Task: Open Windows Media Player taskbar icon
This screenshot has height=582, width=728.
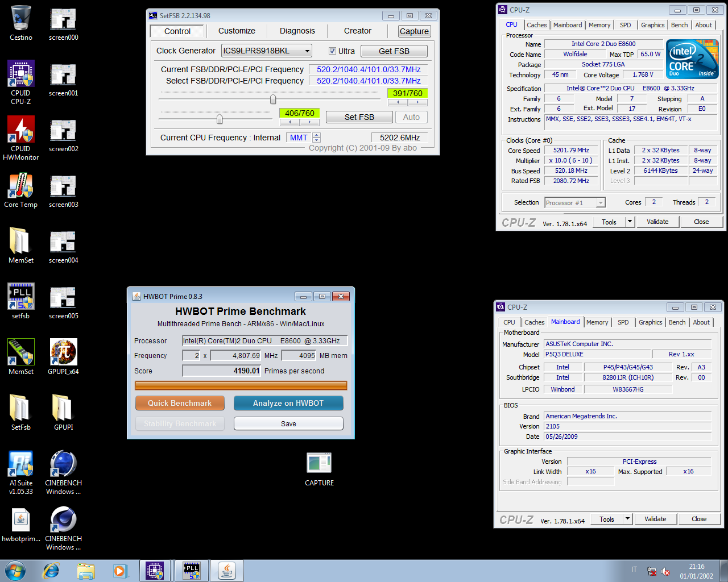Action: pyautogui.click(x=120, y=571)
